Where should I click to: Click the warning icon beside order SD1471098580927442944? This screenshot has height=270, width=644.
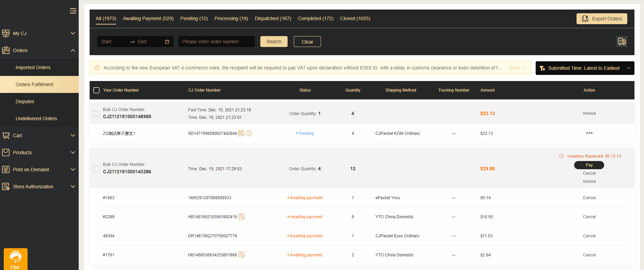coord(249,133)
